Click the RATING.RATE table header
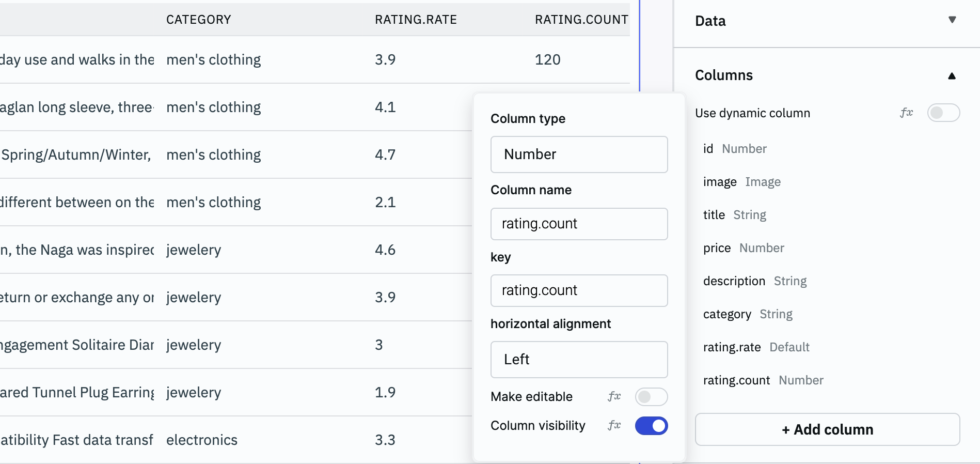Viewport: 980px width, 464px height. click(416, 20)
